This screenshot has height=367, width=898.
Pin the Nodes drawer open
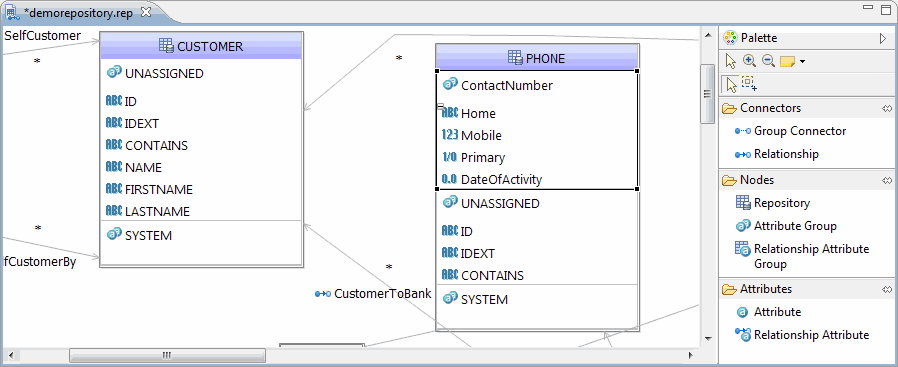coord(887,180)
